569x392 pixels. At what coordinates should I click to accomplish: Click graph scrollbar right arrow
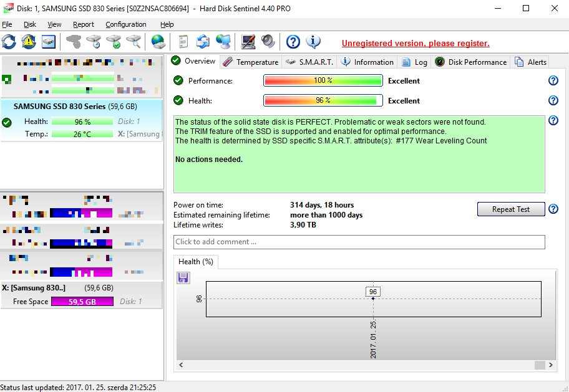click(550, 365)
